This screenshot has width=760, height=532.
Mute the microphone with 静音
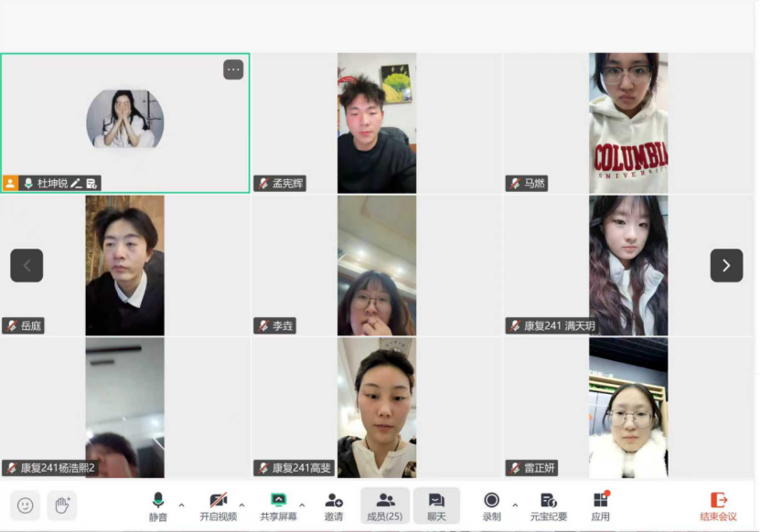click(x=158, y=505)
